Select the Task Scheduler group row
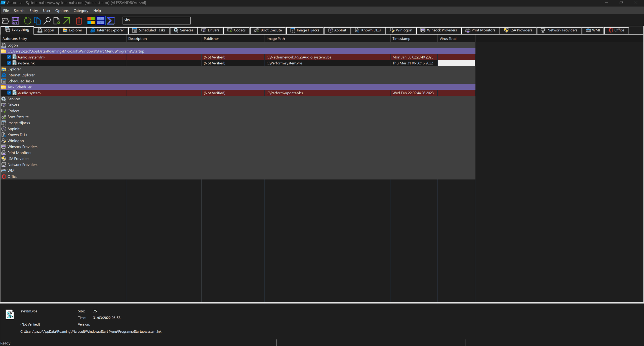644x346 pixels. coord(19,87)
